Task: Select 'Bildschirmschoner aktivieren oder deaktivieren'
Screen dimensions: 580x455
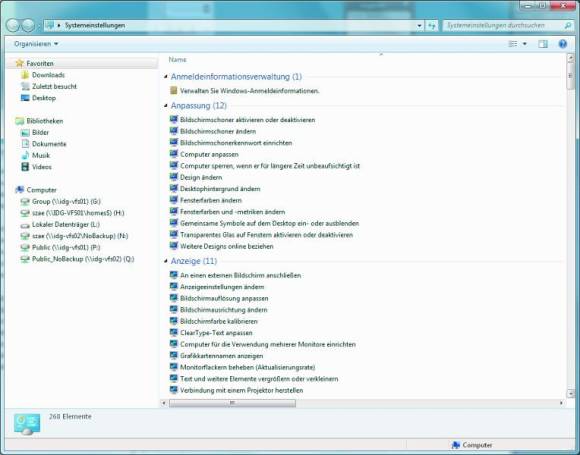Action: coord(247,120)
